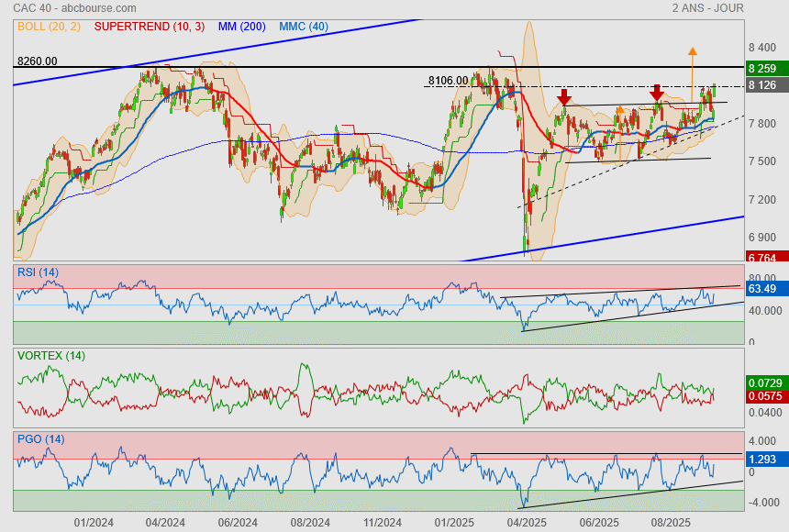Viewport: 789px width, 532px height.
Task: Click the 04/2025 date axis label
Action: pos(527,522)
